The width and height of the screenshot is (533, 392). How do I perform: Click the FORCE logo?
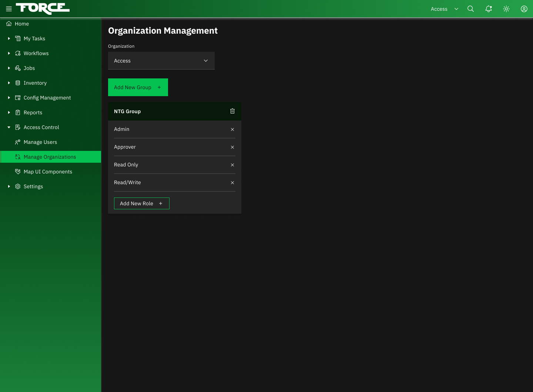click(42, 8)
